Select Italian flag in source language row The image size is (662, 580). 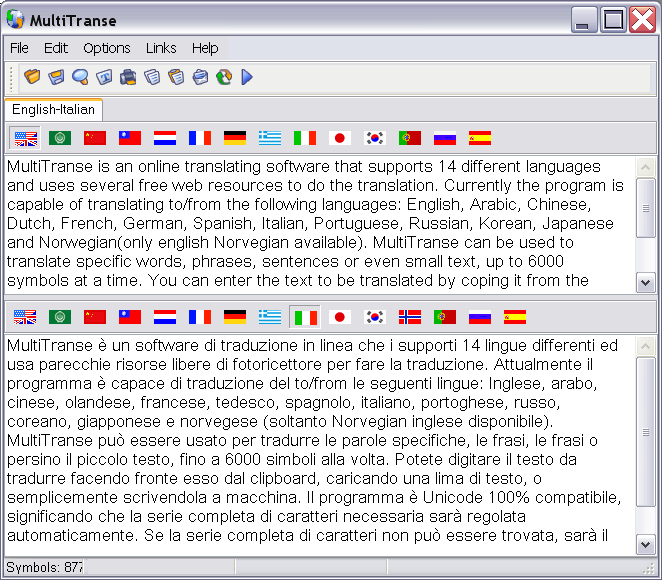(305, 138)
